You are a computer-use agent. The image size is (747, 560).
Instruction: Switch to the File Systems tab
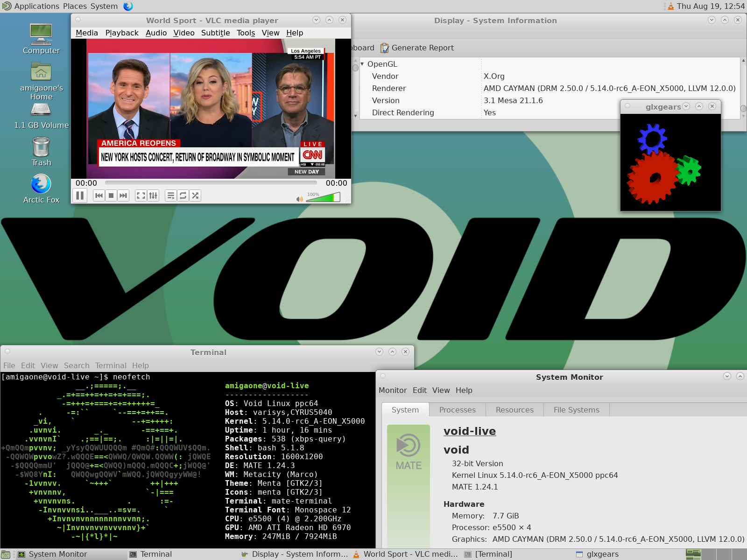pos(577,410)
